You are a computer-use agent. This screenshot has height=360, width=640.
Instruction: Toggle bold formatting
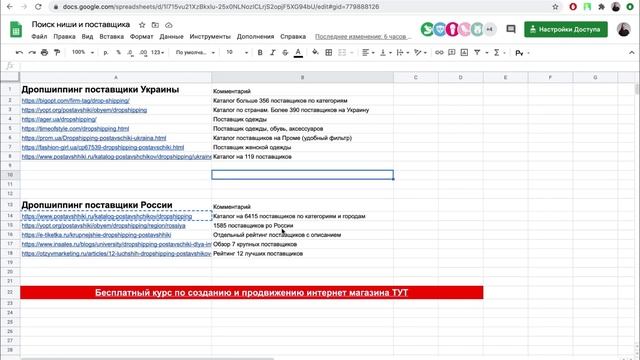coord(260,53)
